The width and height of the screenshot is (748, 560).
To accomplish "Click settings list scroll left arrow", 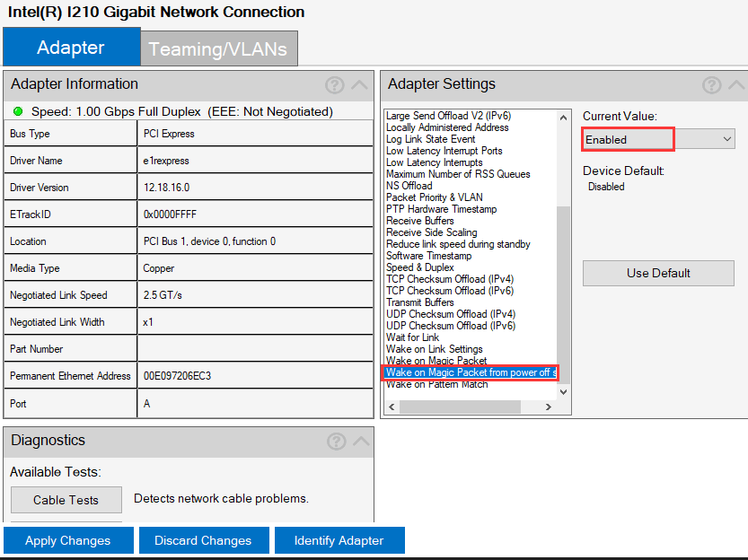I will (x=392, y=407).
